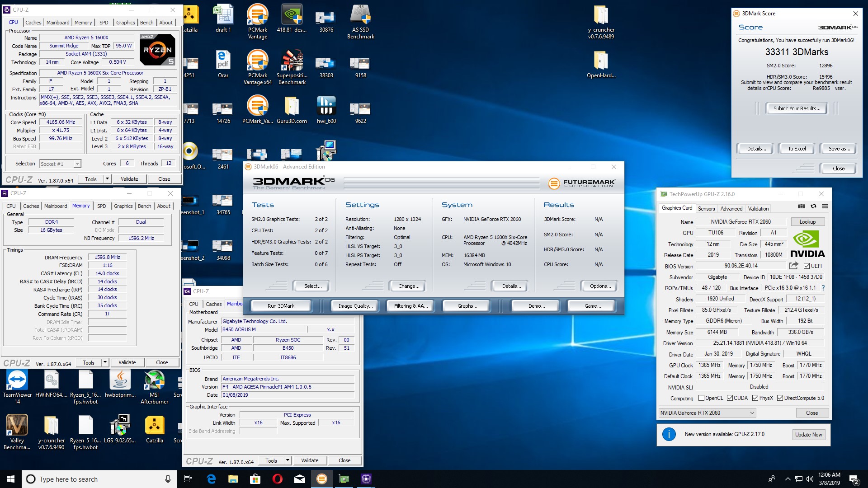Click the BIOS share/export arrow in GPU-Z
868x488 pixels.
click(793, 266)
